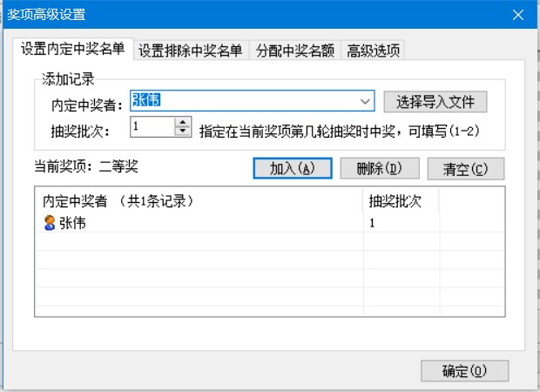
Task: Click batch value 1 in 张伟's row
Action: [373, 223]
